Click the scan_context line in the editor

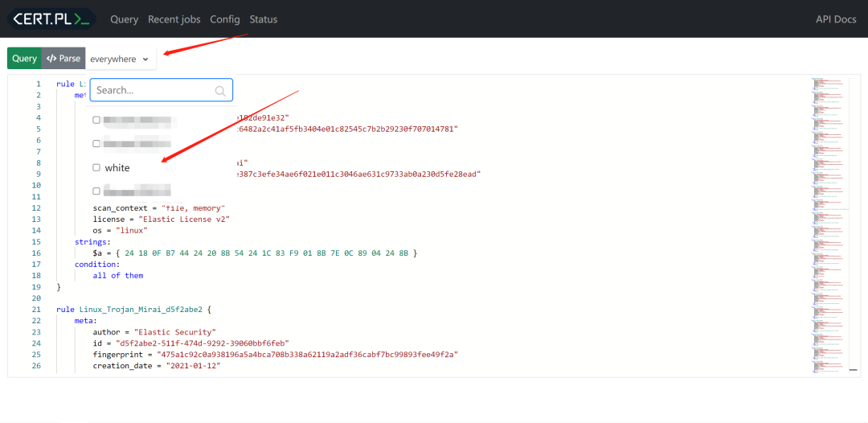159,207
